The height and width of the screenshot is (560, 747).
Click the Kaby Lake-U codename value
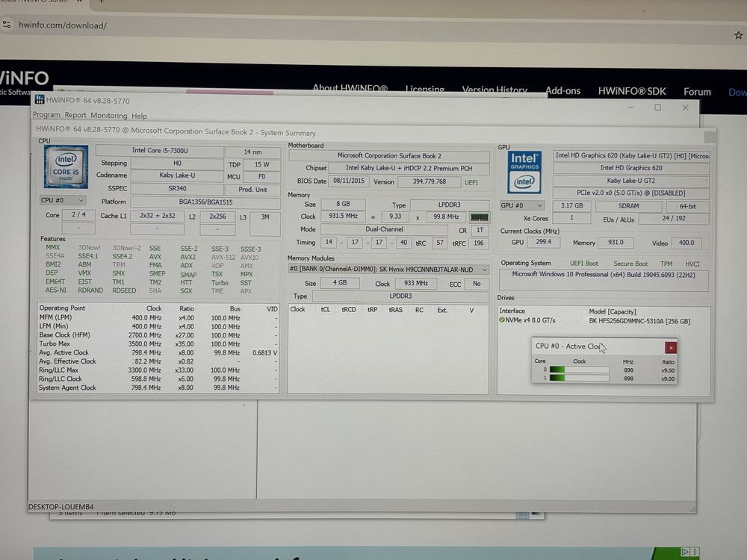tap(177, 175)
